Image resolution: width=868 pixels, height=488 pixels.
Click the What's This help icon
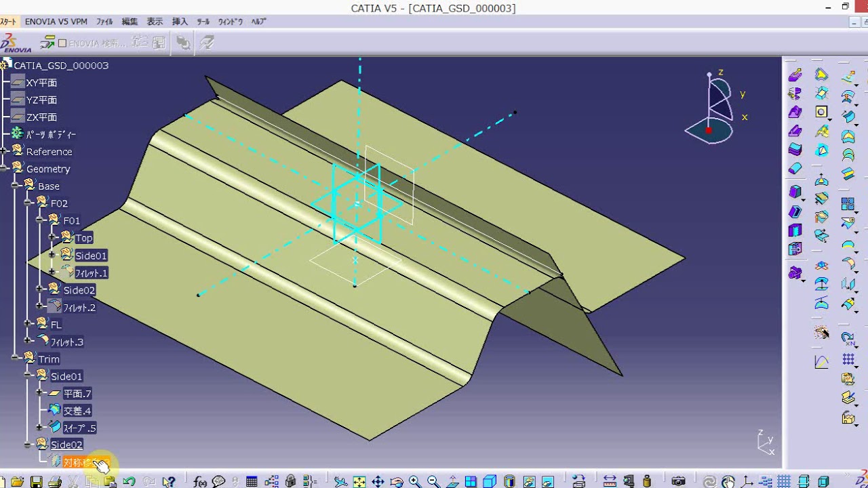click(x=168, y=482)
